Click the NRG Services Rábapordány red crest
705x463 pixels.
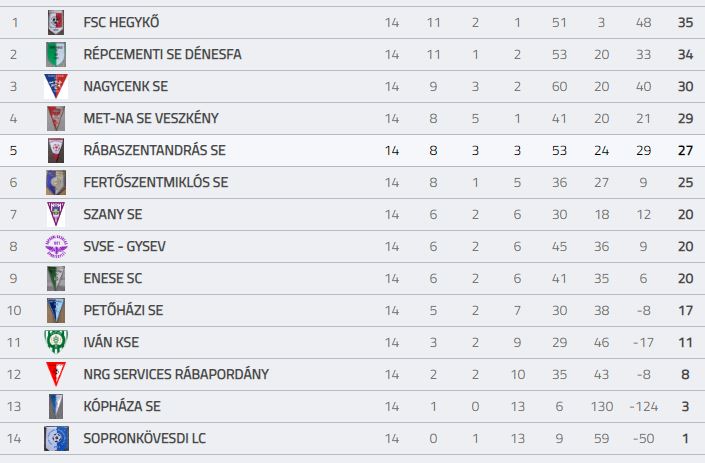[x=56, y=374]
